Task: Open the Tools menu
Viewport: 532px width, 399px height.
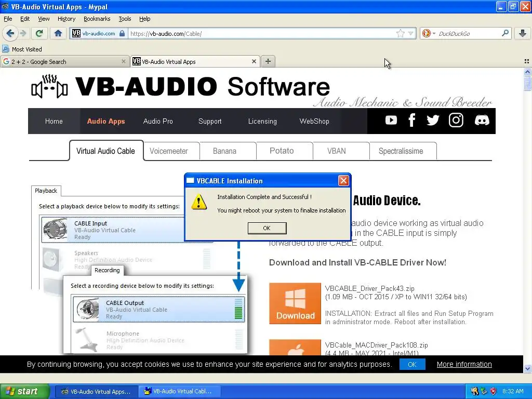Action: tap(125, 19)
